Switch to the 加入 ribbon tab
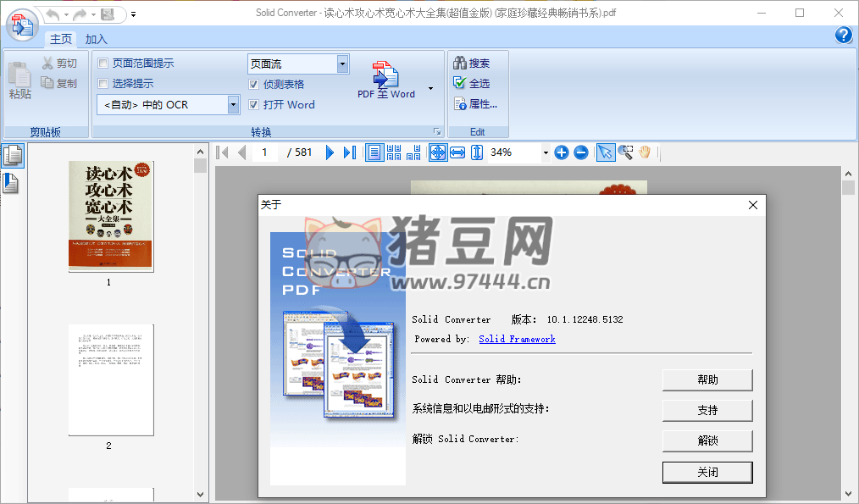Screen dimensions: 859x504 coord(97,39)
